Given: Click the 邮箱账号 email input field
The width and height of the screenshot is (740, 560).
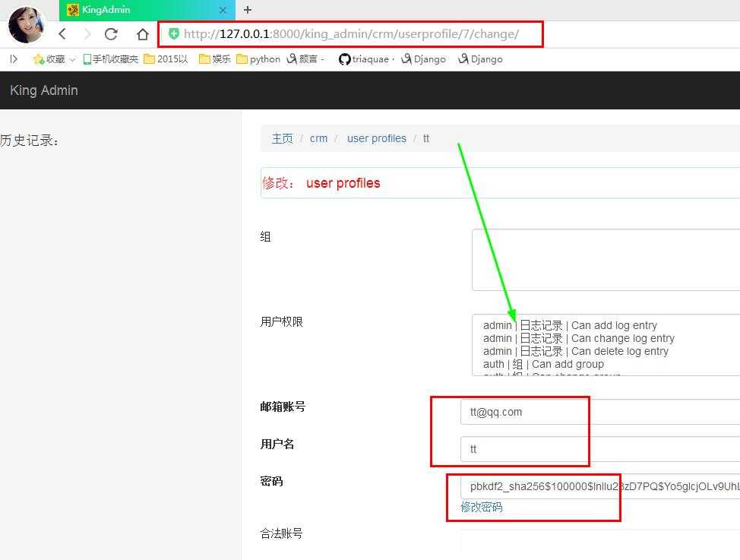Looking at the screenshot, I should [600, 412].
